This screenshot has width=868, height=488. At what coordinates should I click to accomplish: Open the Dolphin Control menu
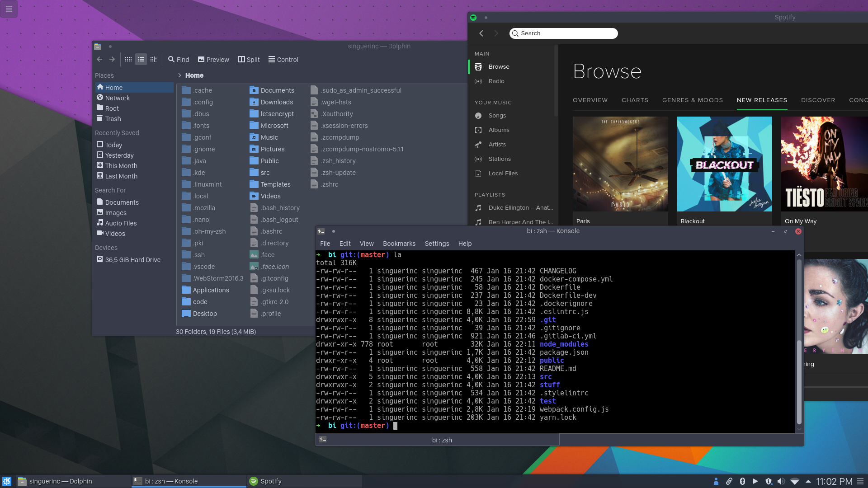(283, 60)
